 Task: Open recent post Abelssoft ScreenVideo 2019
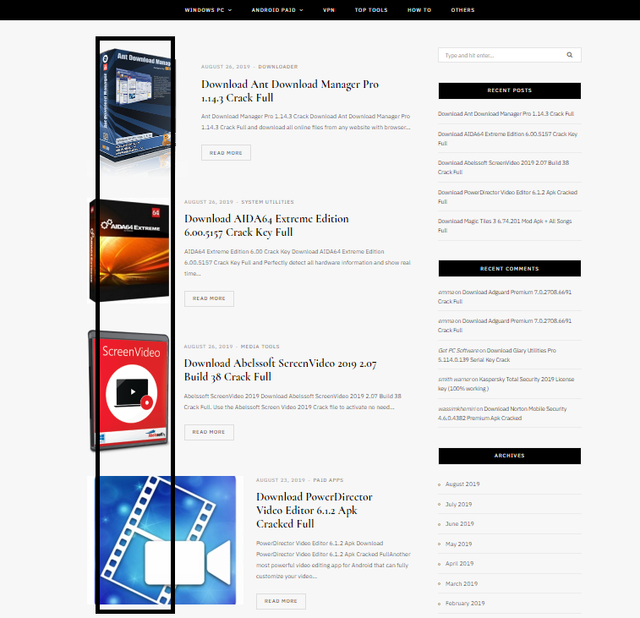(x=503, y=167)
